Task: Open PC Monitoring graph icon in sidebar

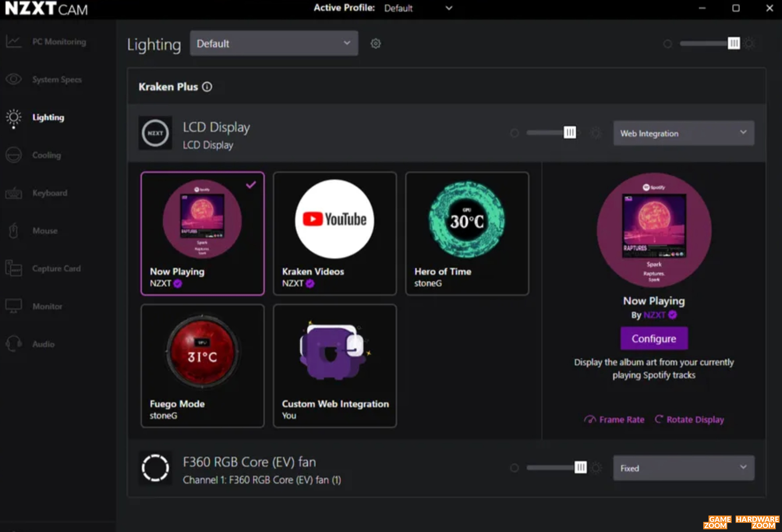Action: [x=14, y=42]
